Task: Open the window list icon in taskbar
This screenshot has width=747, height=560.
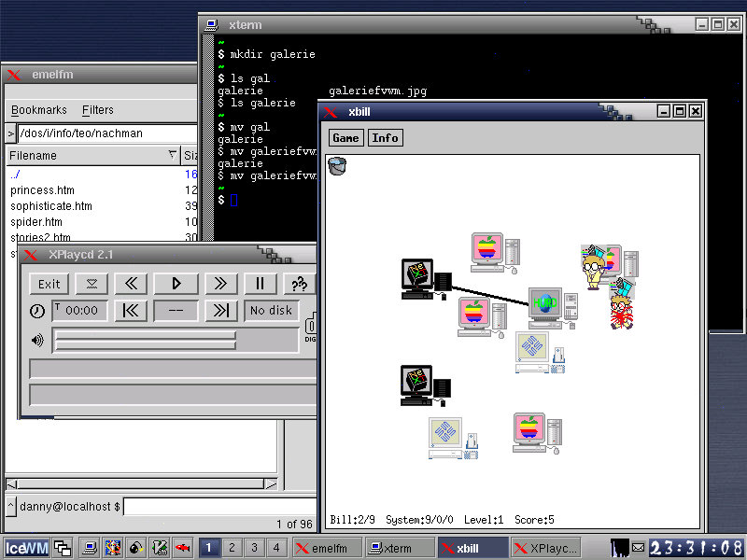Action: click(x=63, y=548)
